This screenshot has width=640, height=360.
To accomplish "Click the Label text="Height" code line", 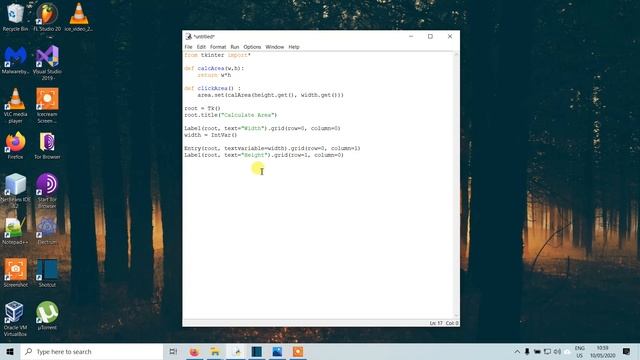I will tap(264, 155).
